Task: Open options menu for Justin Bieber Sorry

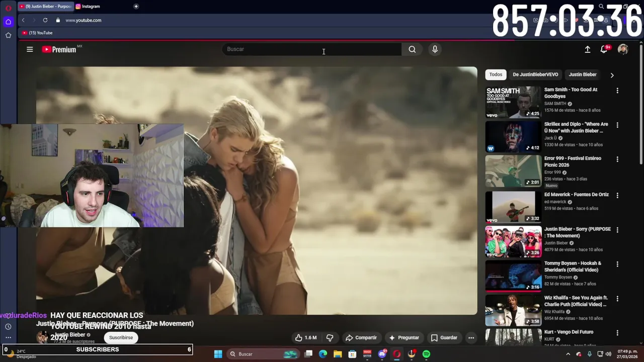Action: pyautogui.click(x=617, y=230)
